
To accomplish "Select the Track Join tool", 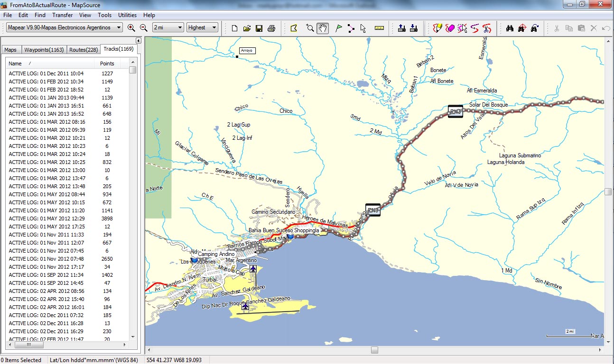I will 475,28.
